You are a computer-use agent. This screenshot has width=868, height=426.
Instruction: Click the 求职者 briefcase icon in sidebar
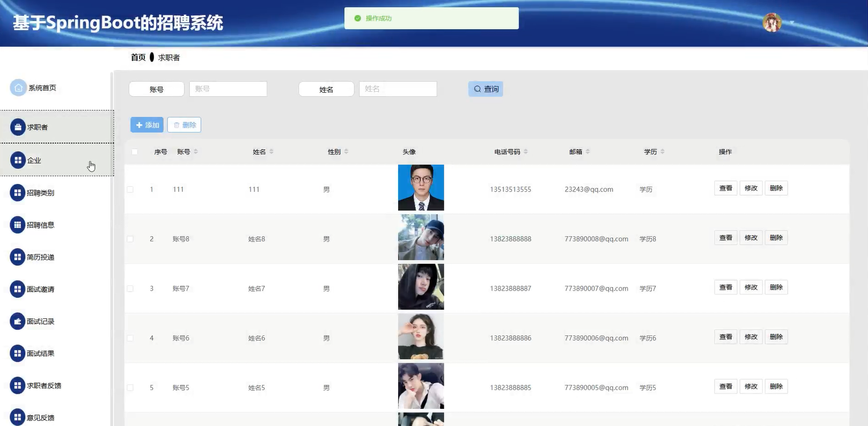(x=18, y=127)
